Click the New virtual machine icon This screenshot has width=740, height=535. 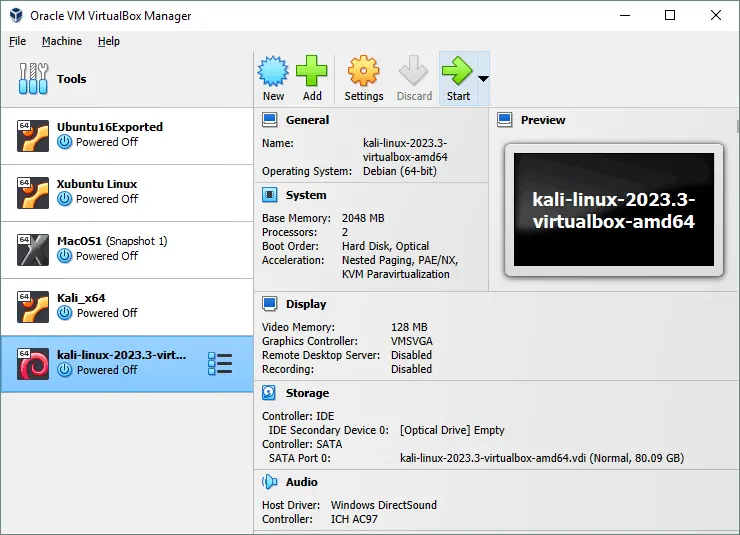(273, 71)
